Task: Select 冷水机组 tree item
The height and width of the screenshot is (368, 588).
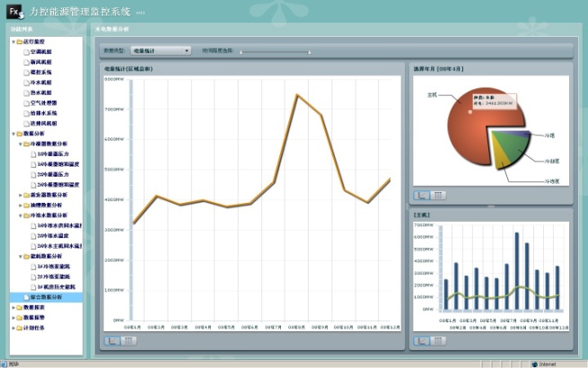Action: coord(40,83)
